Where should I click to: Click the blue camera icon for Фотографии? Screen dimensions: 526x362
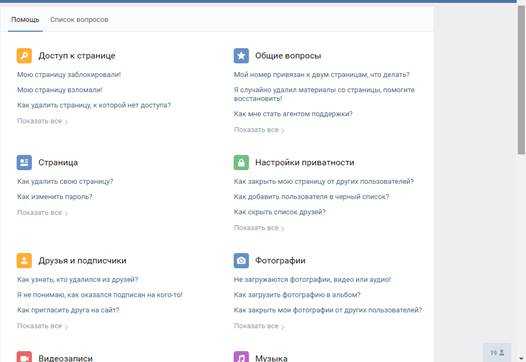[241, 260]
